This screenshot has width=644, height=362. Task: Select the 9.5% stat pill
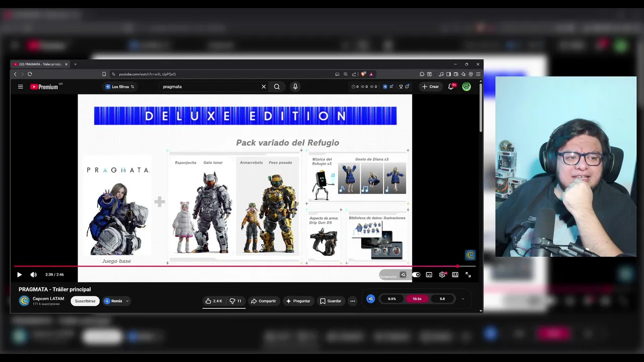tap(392, 299)
